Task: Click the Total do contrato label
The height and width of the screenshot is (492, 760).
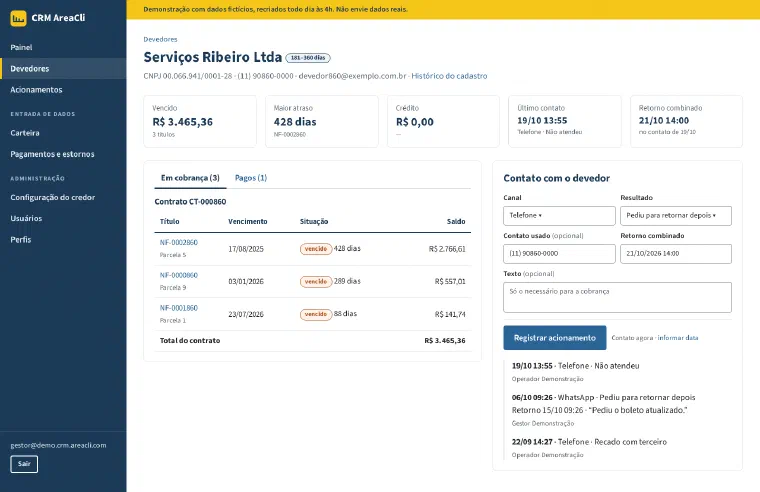Action: click(190, 341)
